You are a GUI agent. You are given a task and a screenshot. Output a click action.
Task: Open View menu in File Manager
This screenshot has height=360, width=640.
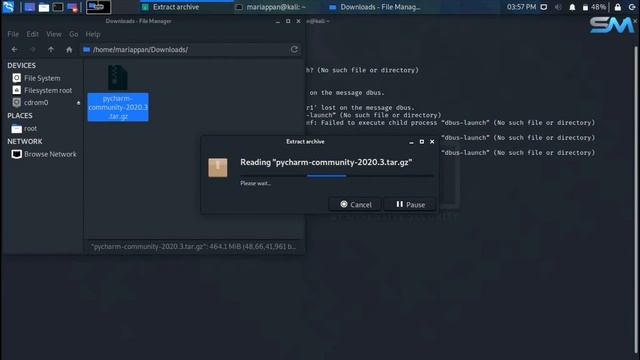coord(54,34)
